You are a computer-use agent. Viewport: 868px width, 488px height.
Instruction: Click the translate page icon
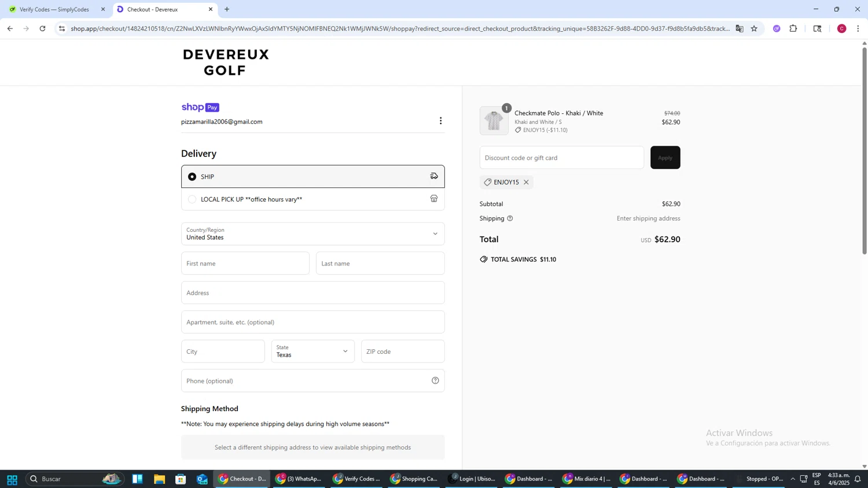click(x=740, y=28)
